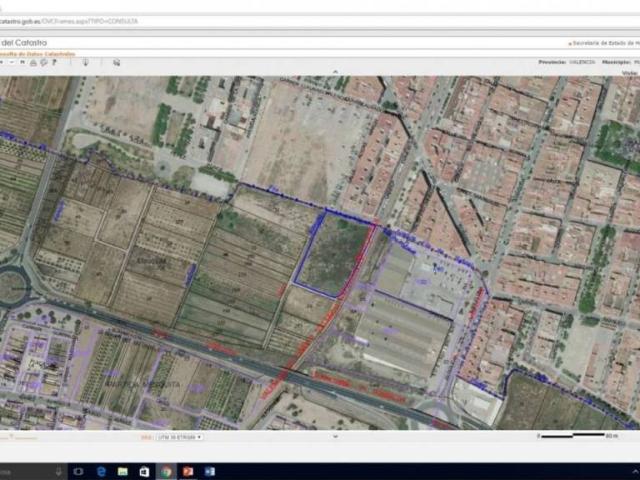Click the layers icon in map toolbar

(x=116, y=62)
